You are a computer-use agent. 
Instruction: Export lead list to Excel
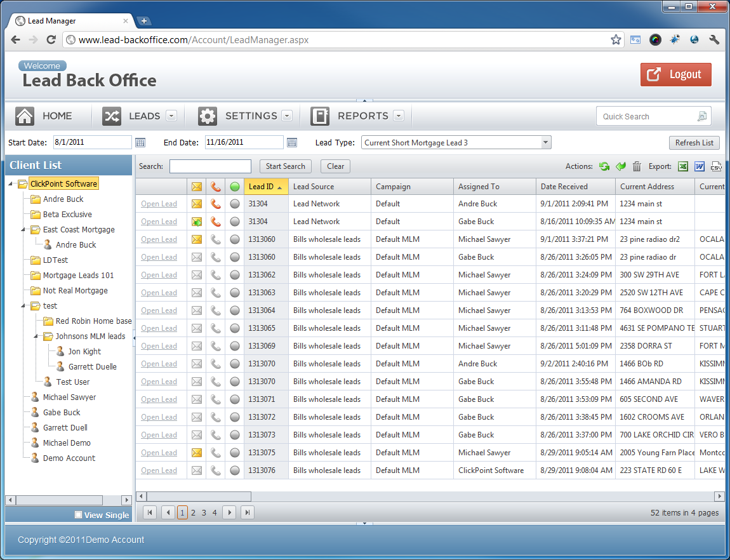682,166
